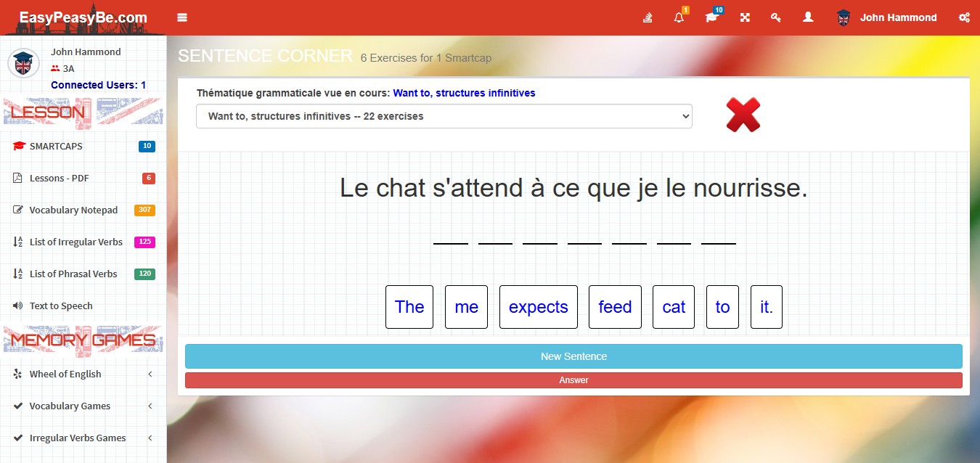
Task: Expand Vocabulary Games submenu
Action: (x=83, y=406)
